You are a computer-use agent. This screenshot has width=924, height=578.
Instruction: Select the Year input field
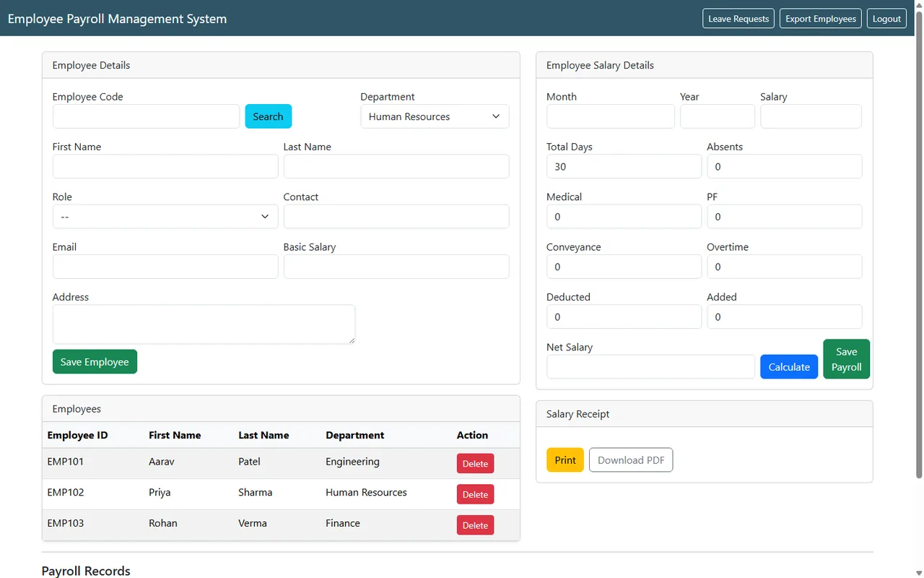pos(718,116)
